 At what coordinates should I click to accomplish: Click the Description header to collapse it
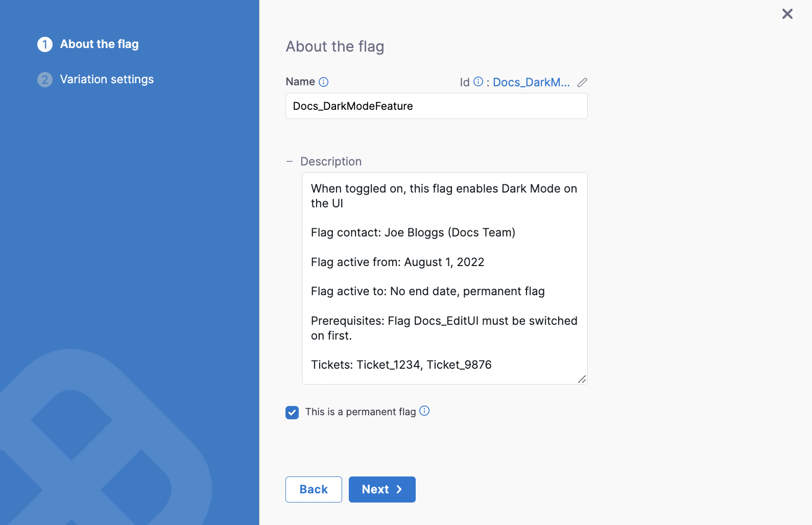click(331, 161)
